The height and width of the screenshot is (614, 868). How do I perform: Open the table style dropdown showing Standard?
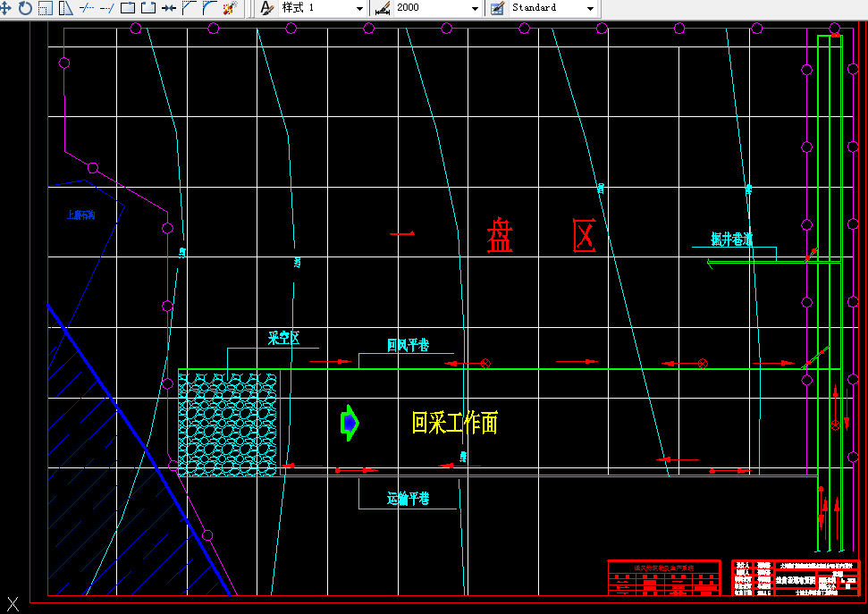(553, 8)
